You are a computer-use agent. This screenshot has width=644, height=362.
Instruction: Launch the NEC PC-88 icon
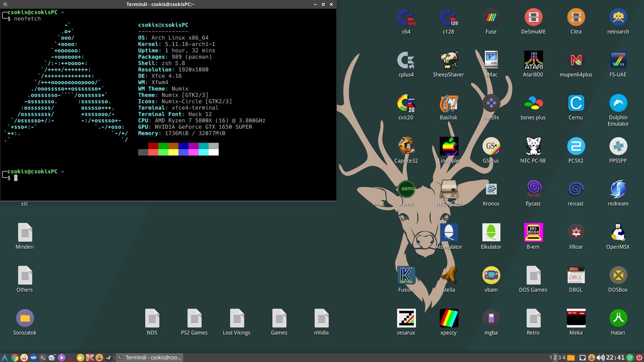pos(448,189)
